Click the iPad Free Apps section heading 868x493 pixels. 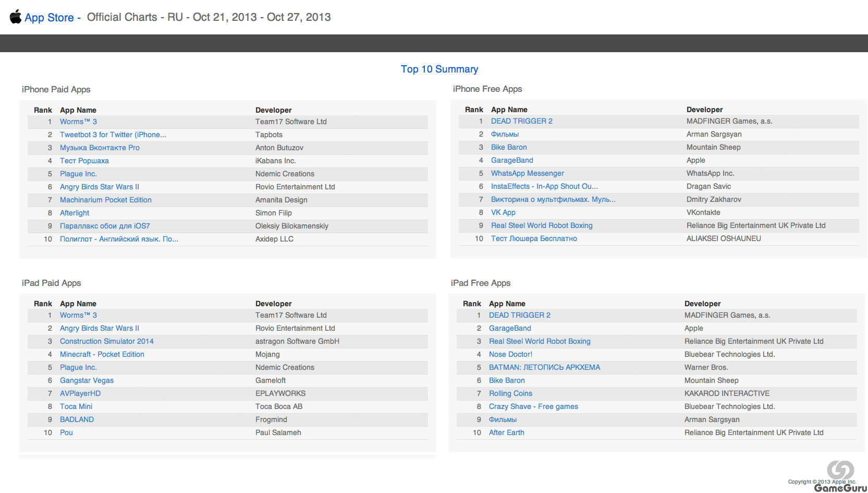point(481,283)
